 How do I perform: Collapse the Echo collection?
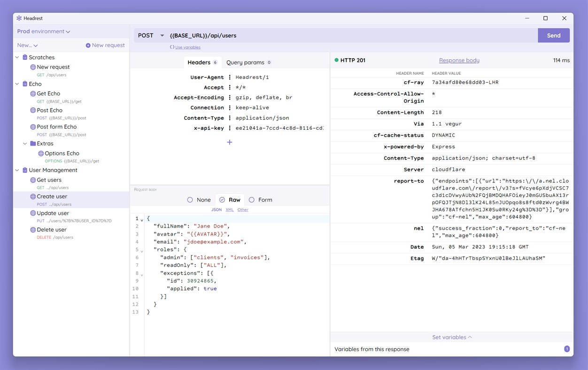[17, 84]
